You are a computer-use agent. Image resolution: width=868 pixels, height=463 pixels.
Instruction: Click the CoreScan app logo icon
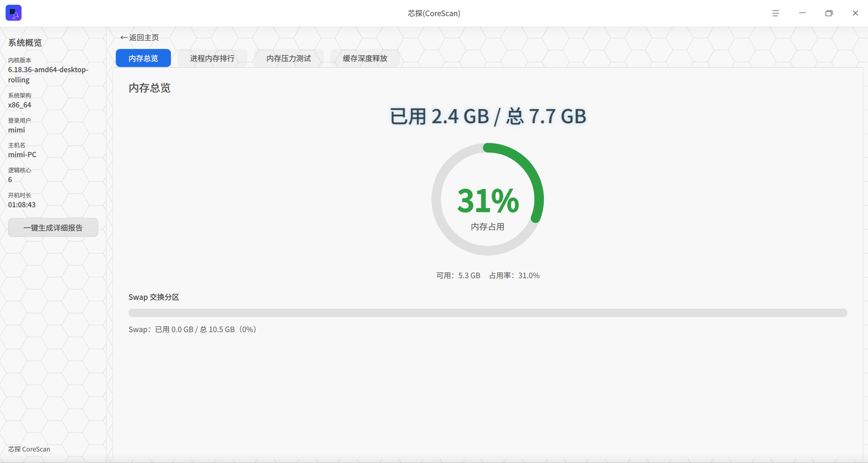pos(14,13)
